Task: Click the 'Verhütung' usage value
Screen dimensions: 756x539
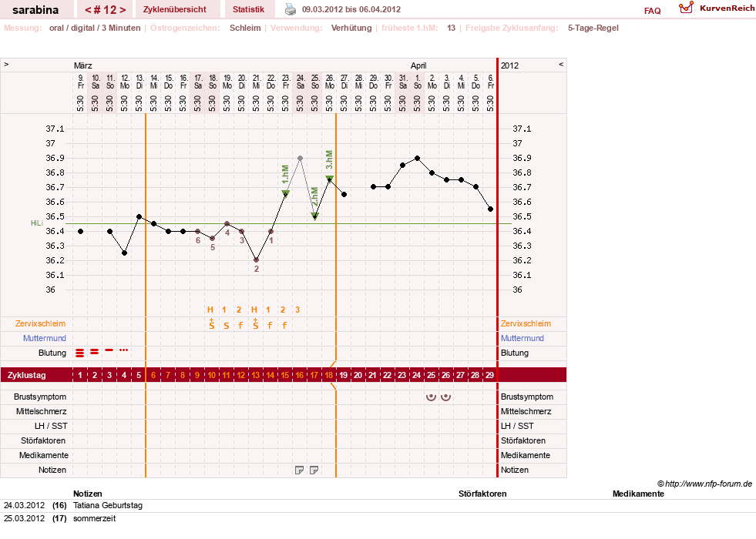Action: pos(351,28)
